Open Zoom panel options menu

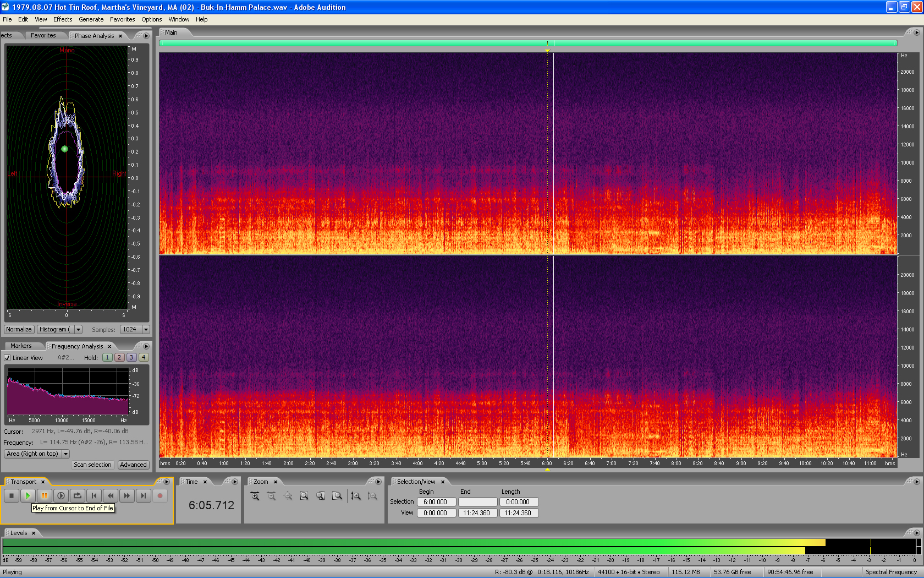(x=378, y=482)
